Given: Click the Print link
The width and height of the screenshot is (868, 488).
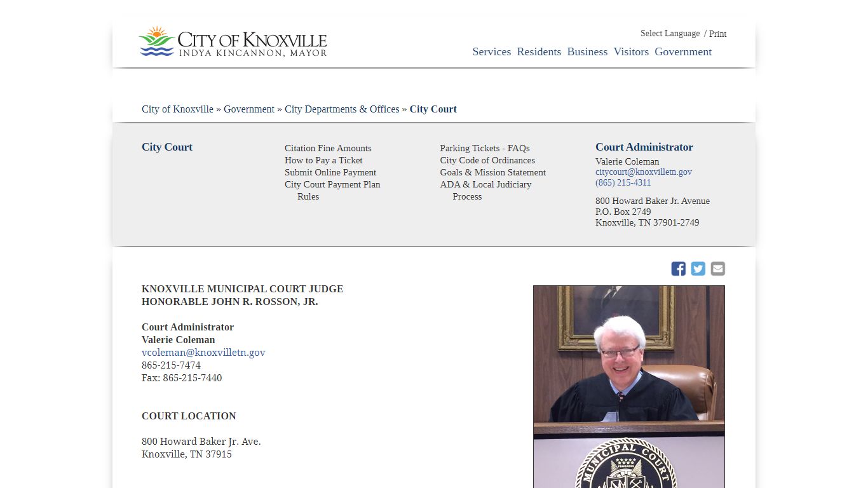Looking at the screenshot, I should pos(718,34).
